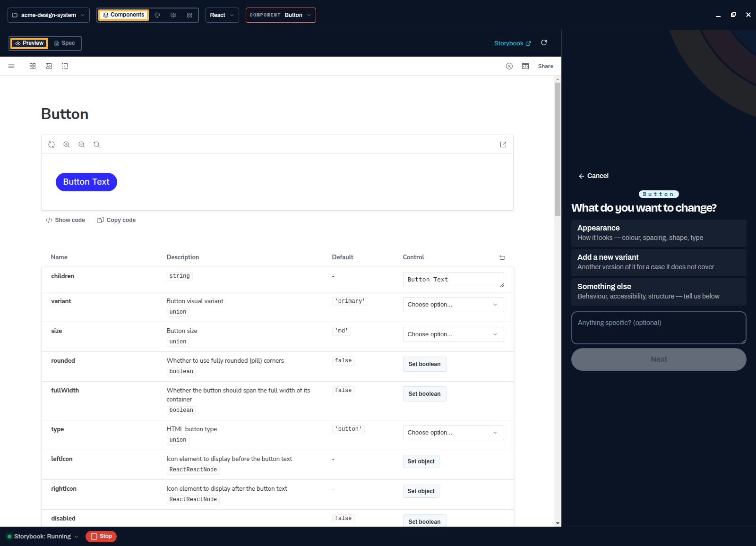756x546 pixels.
Task: Open the variant Choose option dropdown
Action: click(x=453, y=305)
